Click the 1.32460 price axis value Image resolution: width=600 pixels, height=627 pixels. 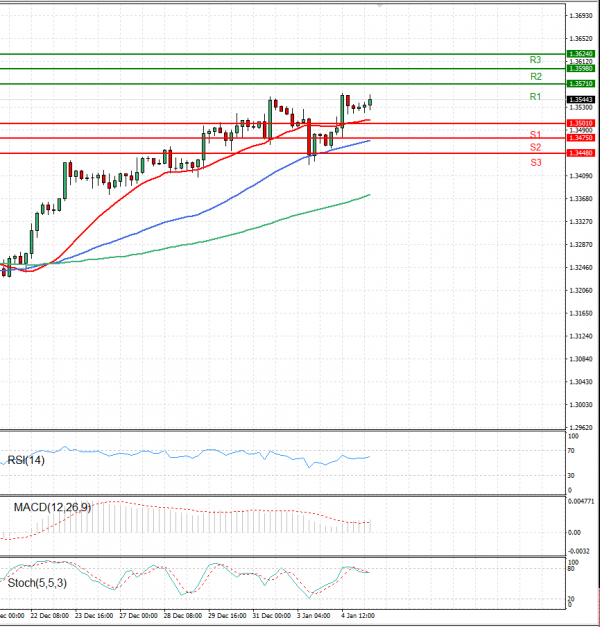pyautogui.click(x=581, y=267)
